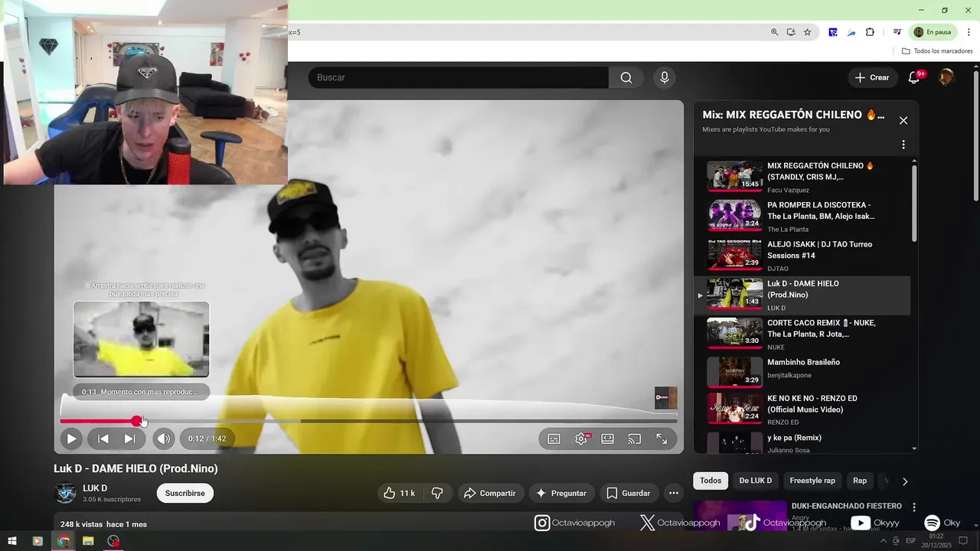980x551 pixels.
Task: Run search with magnifier button
Action: [626, 77]
